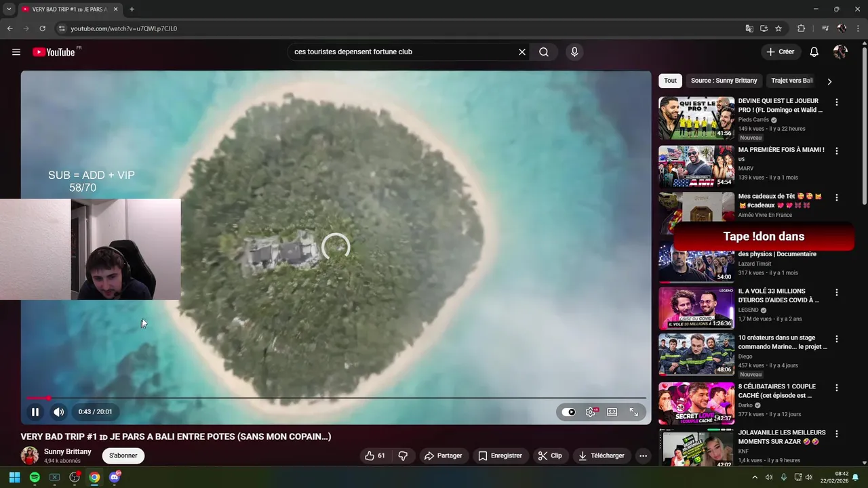Translate this page icon in address bar
The image size is (868, 488).
(749, 28)
